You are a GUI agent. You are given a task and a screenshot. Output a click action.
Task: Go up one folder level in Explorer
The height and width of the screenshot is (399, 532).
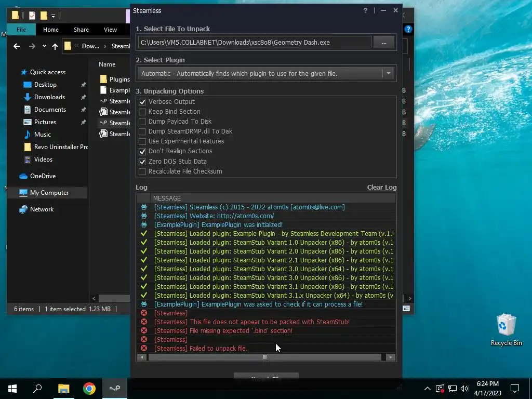coord(55,46)
